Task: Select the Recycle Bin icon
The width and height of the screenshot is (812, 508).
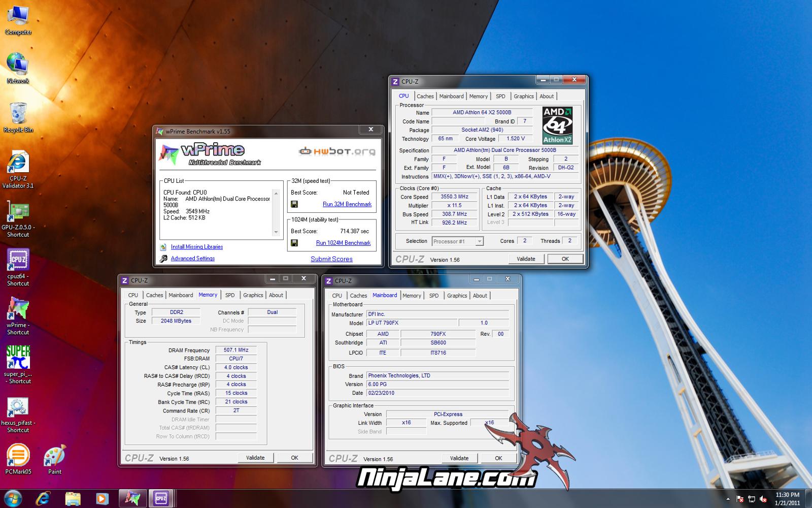Action: [x=18, y=117]
